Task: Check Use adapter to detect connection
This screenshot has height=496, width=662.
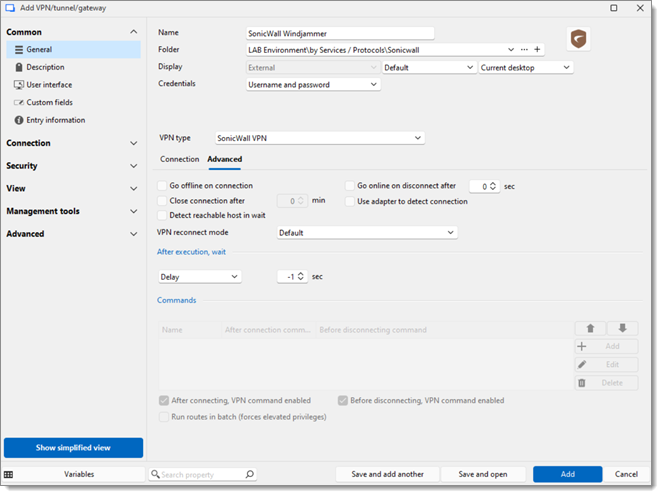Action: pyautogui.click(x=350, y=201)
